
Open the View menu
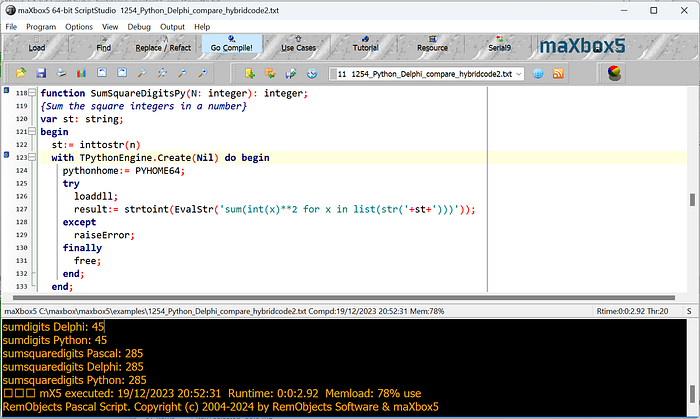tap(110, 27)
